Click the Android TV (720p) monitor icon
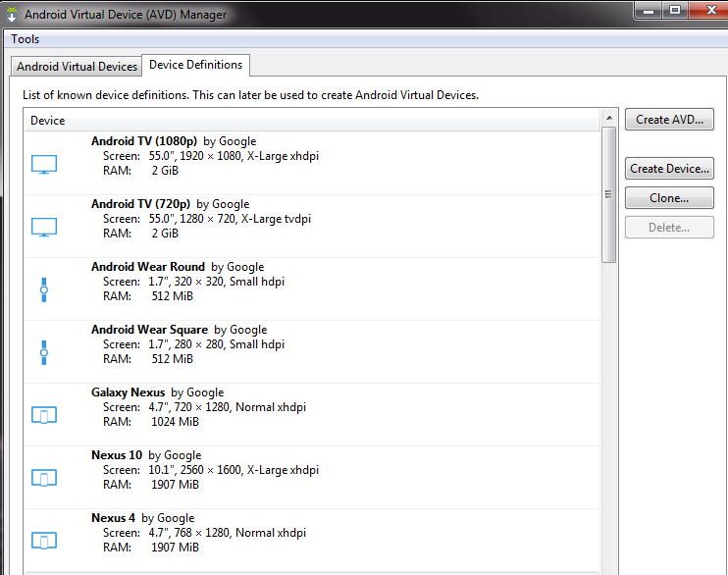The width and height of the screenshot is (728, 575). [x=44, y=227]
